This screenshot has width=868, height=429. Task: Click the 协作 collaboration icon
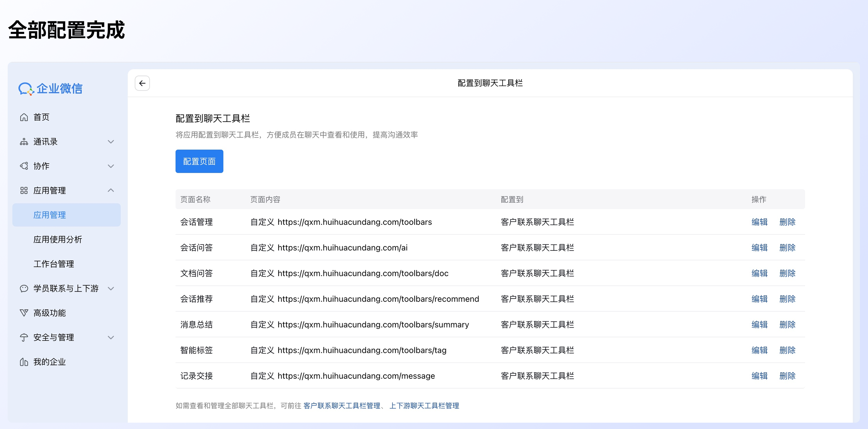[24, 166]
